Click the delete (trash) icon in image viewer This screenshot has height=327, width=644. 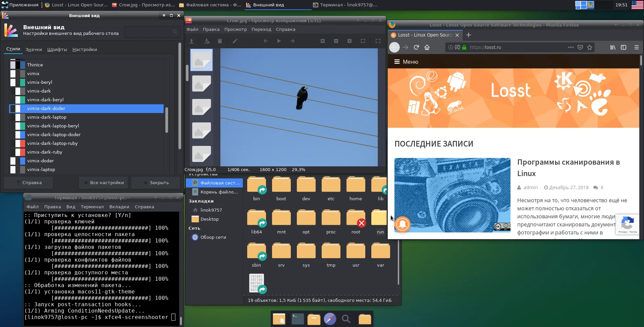click(220, 41)
